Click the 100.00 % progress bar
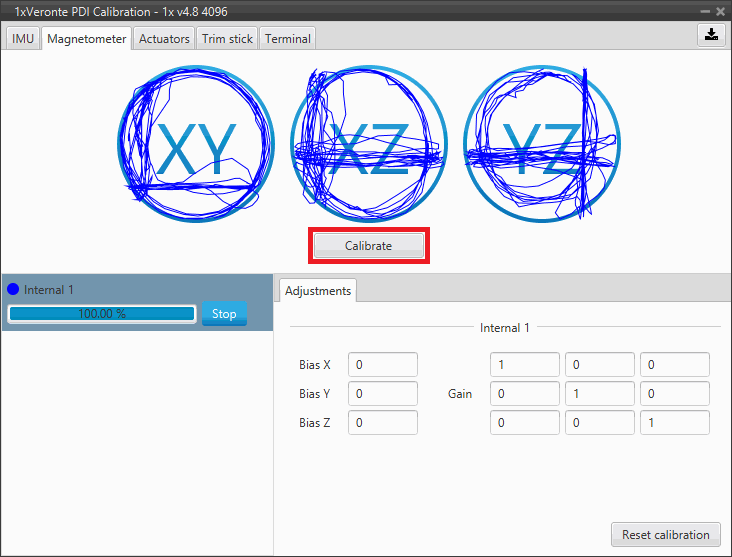Viewport: 732px width, 557px height. coord(101,314)
